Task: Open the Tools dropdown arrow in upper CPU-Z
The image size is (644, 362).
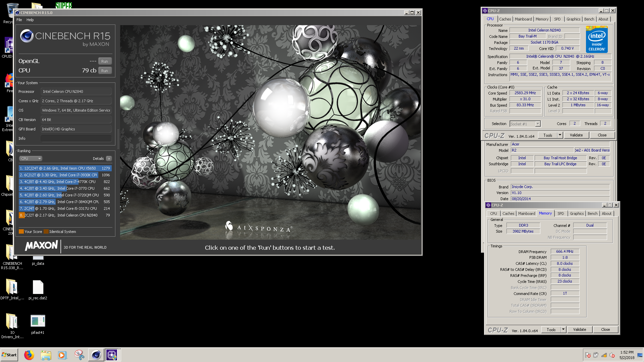Action: (560, 135)
